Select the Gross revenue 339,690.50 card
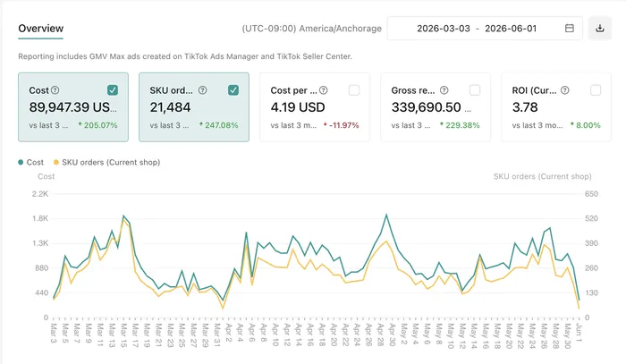The width and height of the screenshot is (626, 364). [x=436, y=107]
